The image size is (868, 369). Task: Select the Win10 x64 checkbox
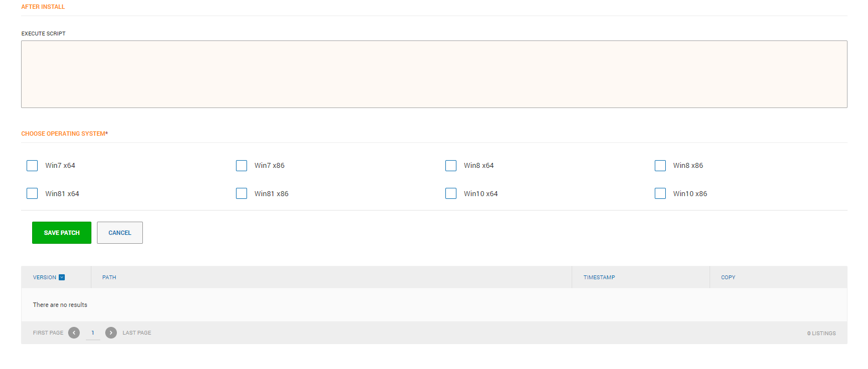click(451, 193)
